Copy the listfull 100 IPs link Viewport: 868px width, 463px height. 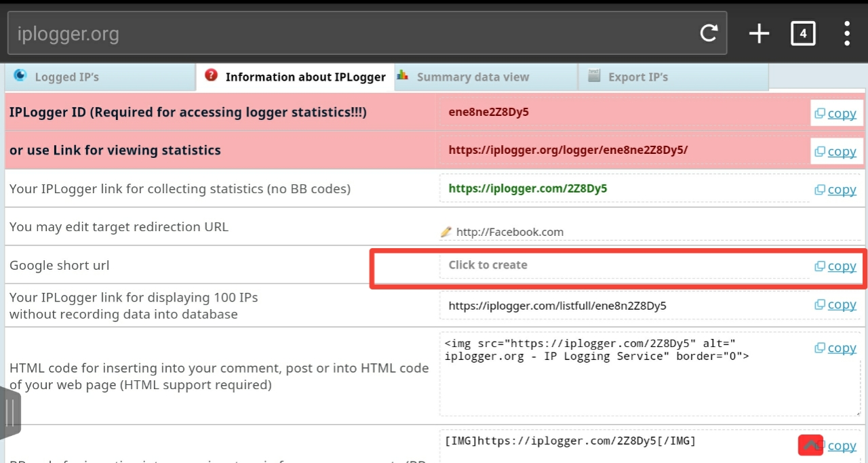click(842, 304)
